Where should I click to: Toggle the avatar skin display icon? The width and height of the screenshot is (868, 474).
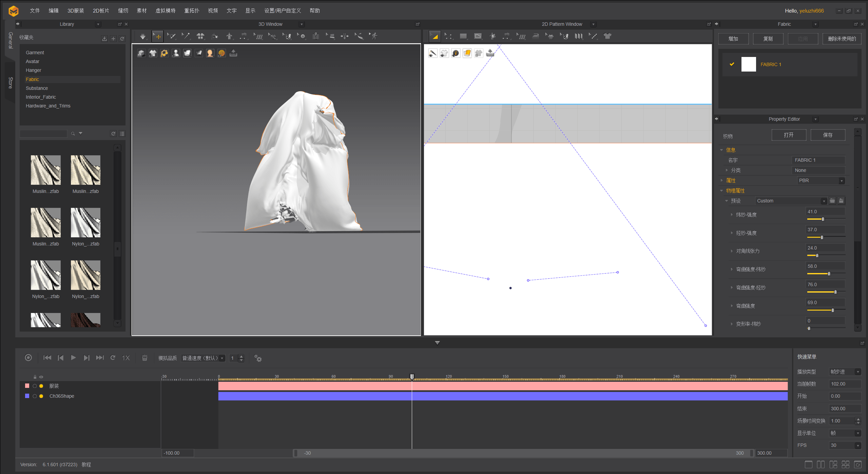tap(210, 53)
